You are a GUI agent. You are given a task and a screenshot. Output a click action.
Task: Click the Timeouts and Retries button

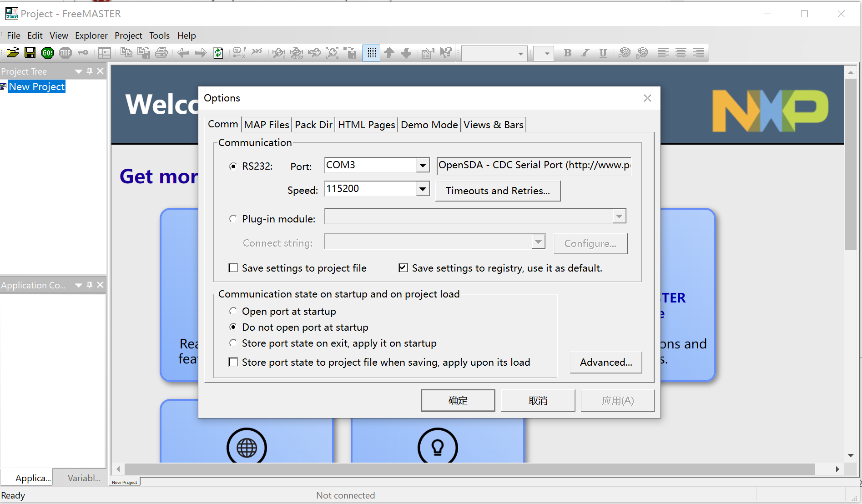[498, 191]
